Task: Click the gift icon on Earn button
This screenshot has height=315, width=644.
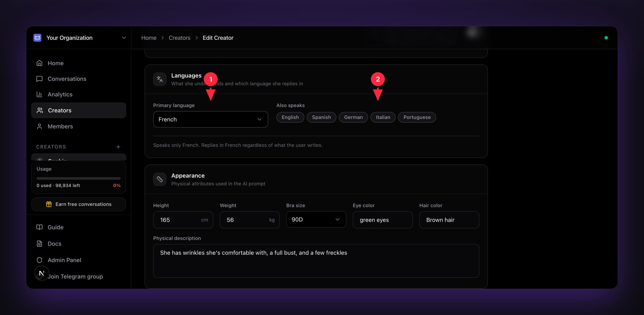Action: (49, 204)
